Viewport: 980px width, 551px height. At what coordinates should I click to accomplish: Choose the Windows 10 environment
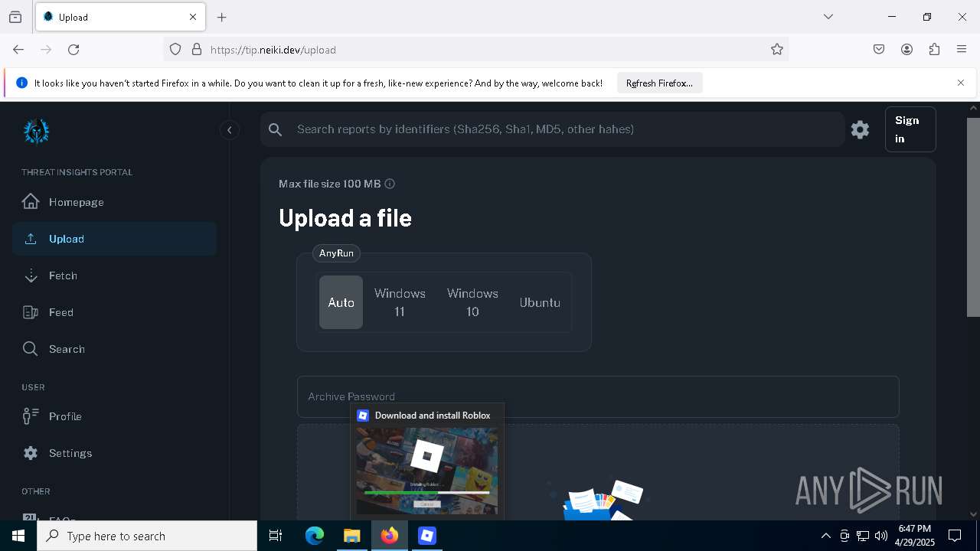point(472,302)
